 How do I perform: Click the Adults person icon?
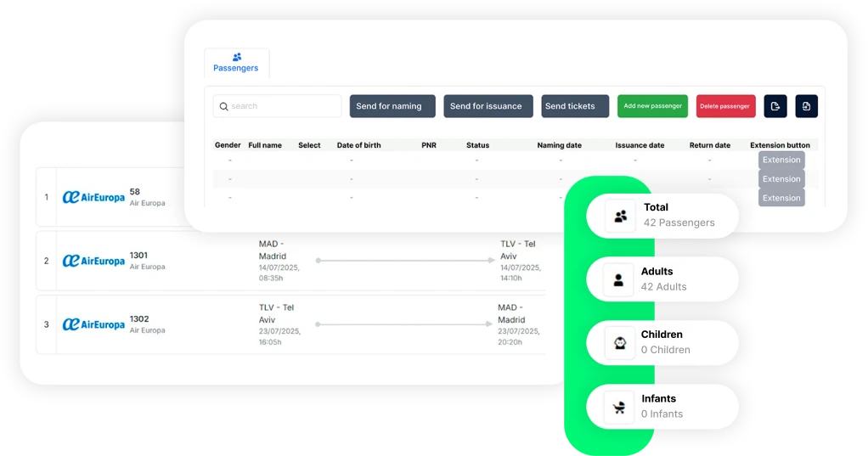[619, 279]
